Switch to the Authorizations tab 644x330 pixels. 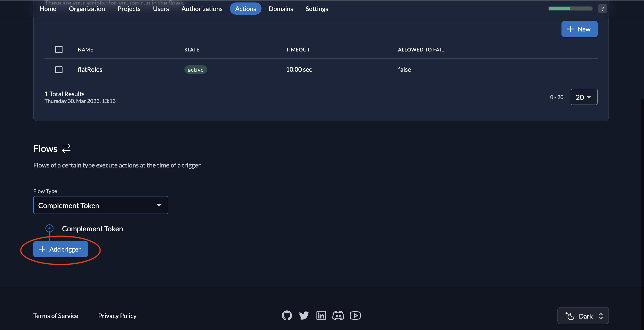(x=202, y=9)
